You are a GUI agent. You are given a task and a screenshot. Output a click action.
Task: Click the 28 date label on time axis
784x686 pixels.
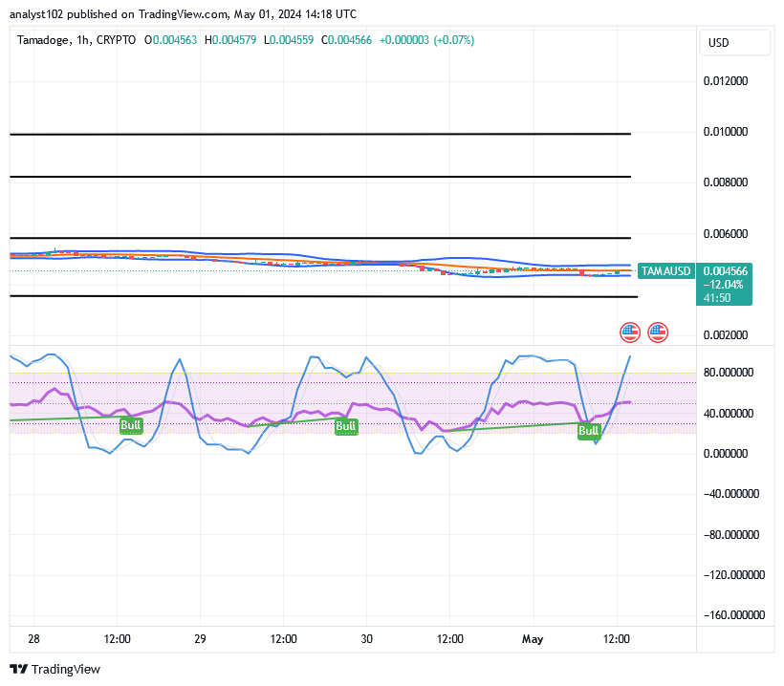pyautogui.click(x=33, y=639)
